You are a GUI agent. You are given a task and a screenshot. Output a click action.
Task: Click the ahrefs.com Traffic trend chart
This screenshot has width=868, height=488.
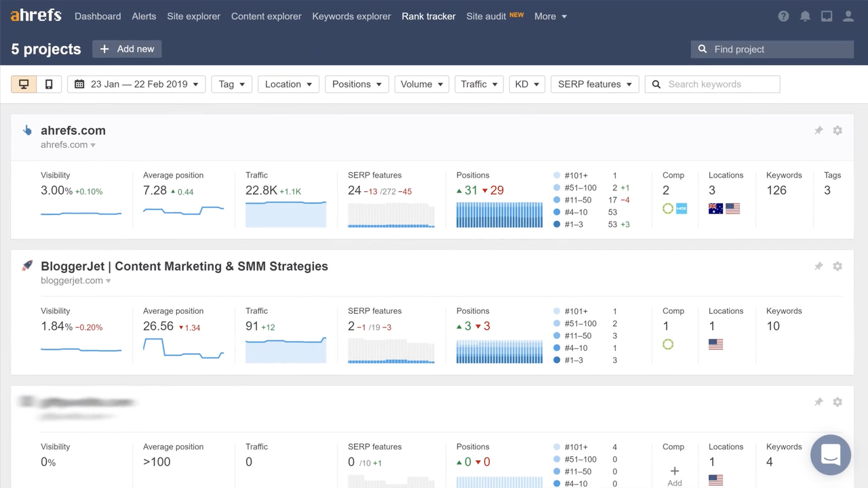coord(285,214)
